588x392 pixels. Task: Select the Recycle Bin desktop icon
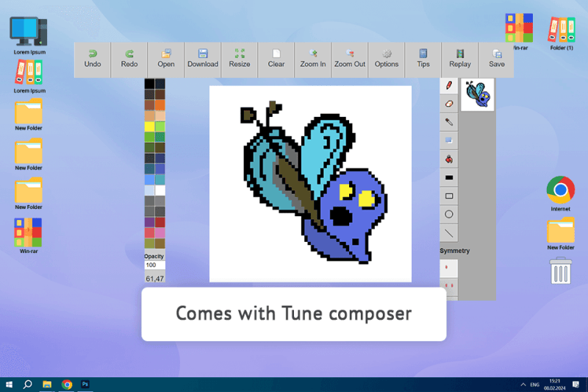[561, 271]
